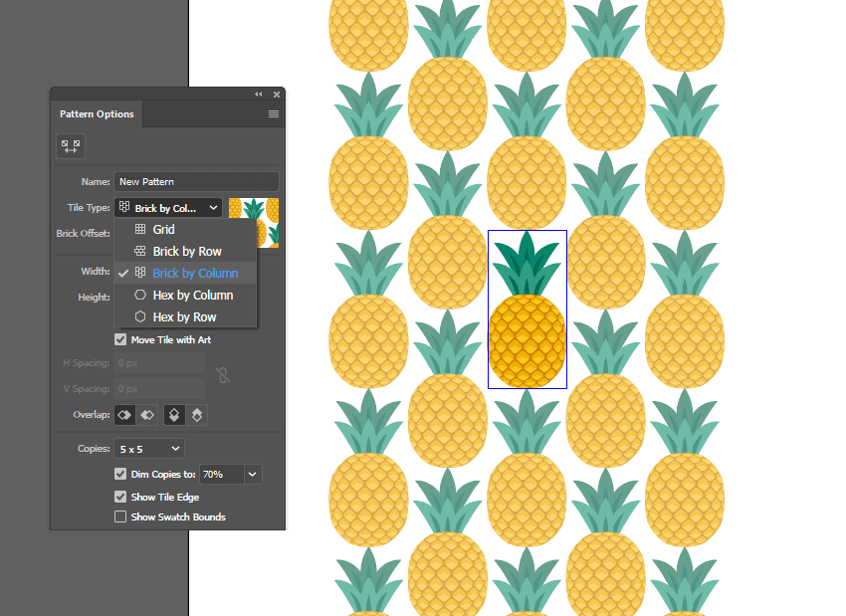
Task: Set overlap to Top in Front
Action: click(x=174, y=414)
